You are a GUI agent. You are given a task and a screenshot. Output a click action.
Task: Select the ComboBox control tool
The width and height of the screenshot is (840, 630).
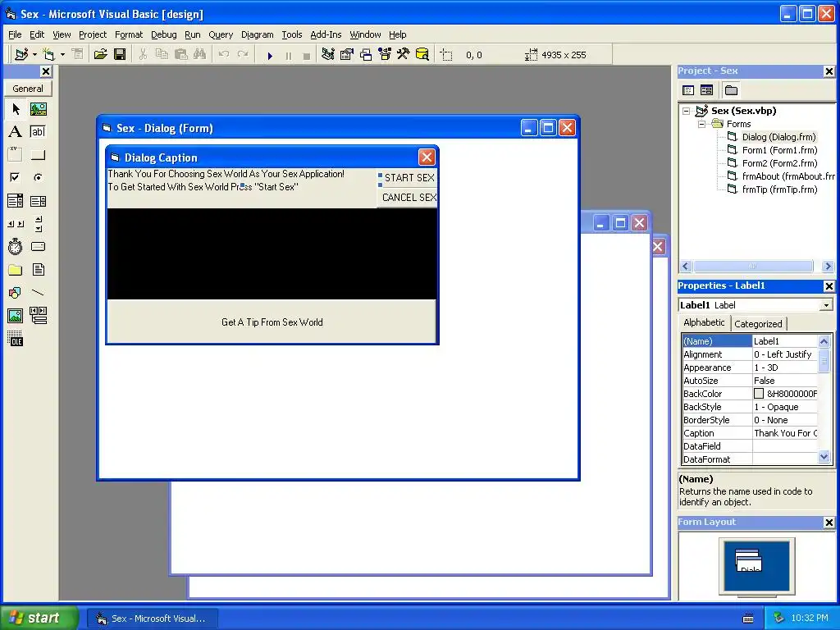click(16, 201)
